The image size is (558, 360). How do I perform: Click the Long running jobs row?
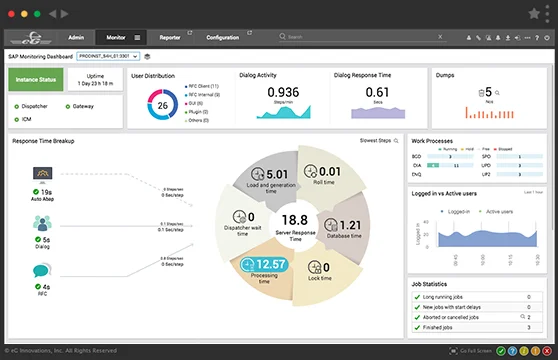[x=477, y=297]
